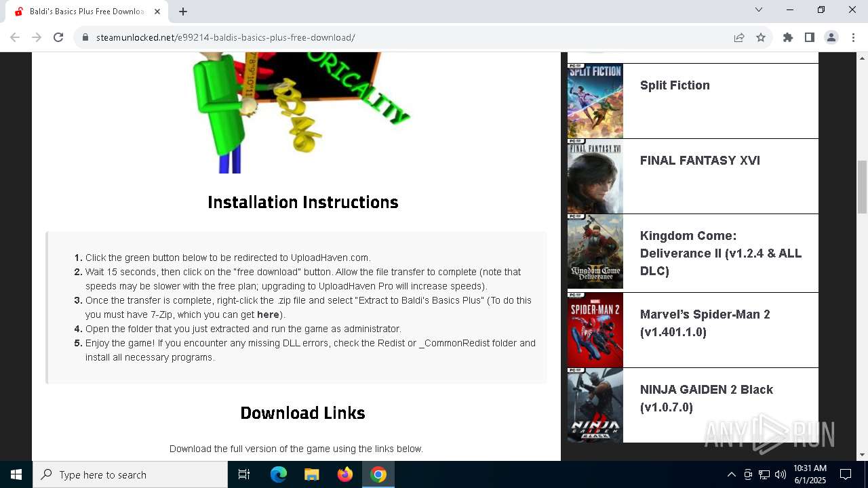Click the Download Links heading
The width and height of the screenshot is (868, 488).
pyautogui.click(x=303, y=413)
